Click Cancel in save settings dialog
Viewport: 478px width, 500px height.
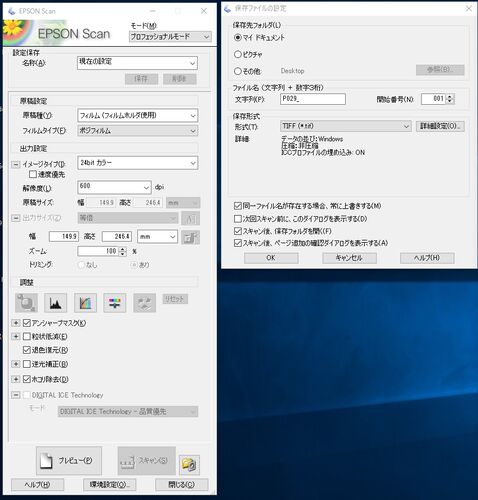(349, 258)
